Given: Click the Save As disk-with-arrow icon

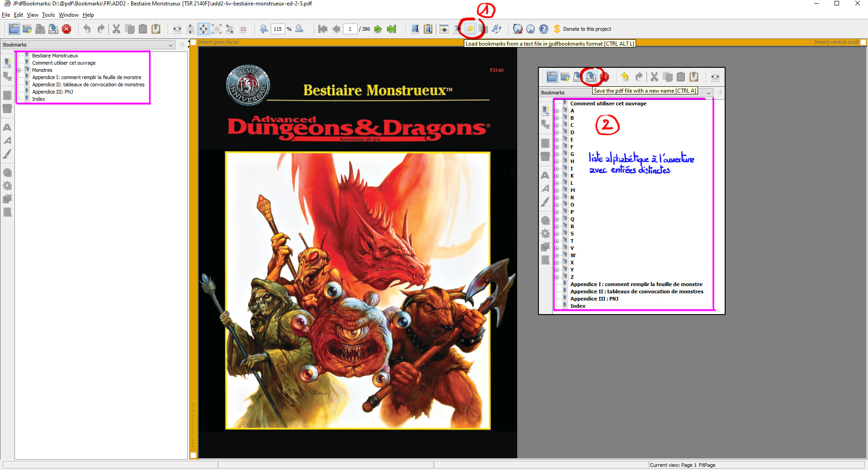Looking at the screenshot, I should [x=53, y=29].
